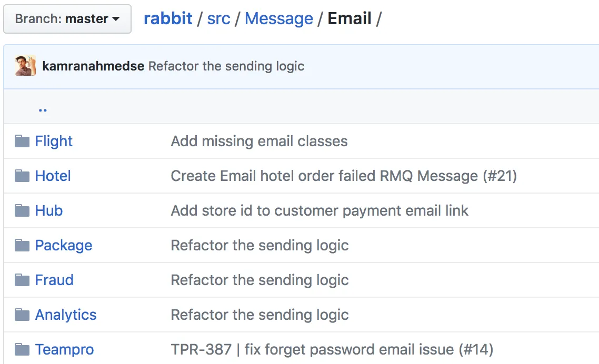Click the folder icon beside Hotel
599x364 pixels.
click(23, 175)
